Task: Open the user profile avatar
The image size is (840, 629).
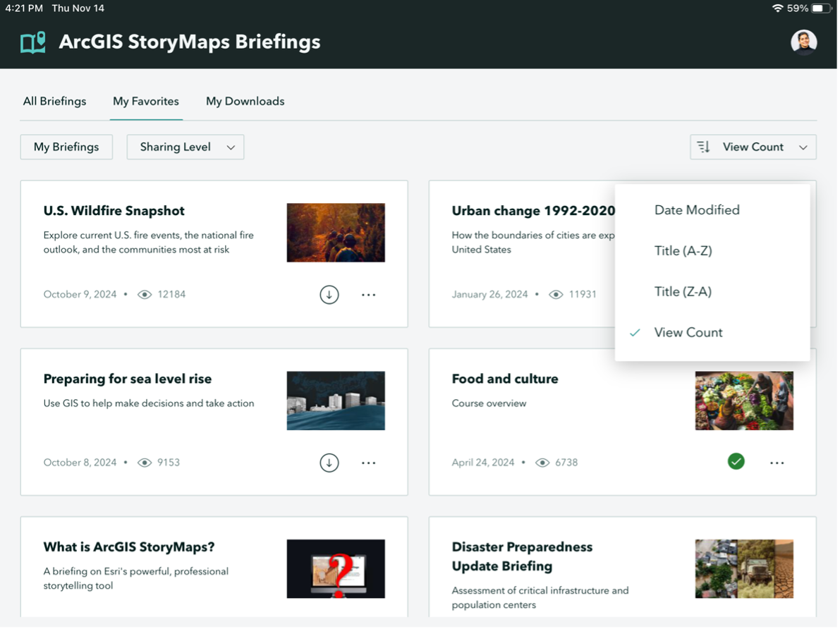Action: [x=803, y=42]
